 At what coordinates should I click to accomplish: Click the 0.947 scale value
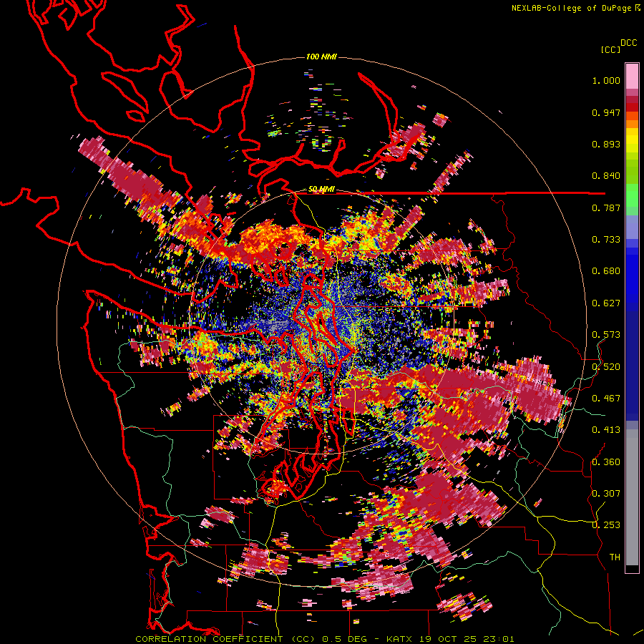pos(606,112)
